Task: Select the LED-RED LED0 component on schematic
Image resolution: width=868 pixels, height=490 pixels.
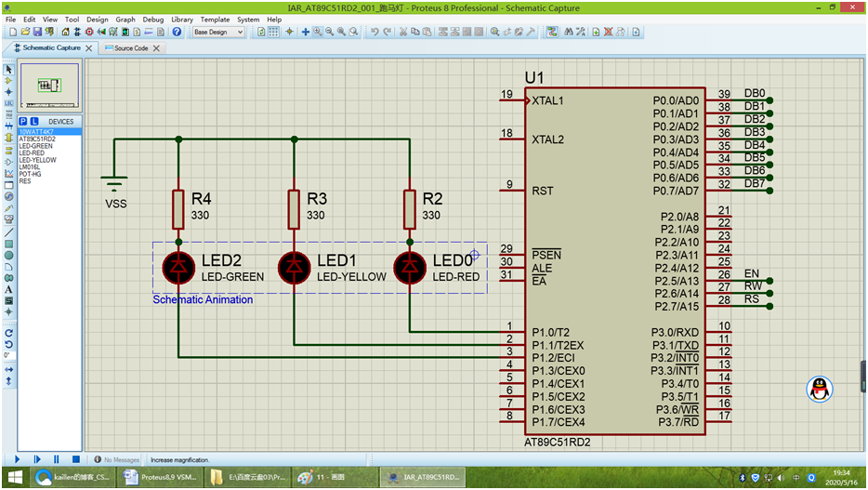Action: coord(410,268)
